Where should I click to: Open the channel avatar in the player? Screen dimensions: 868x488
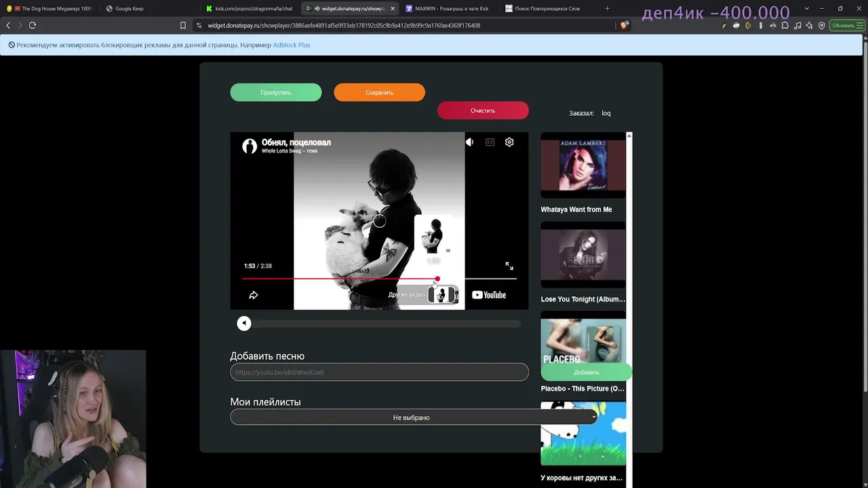[x=250, y=146]
